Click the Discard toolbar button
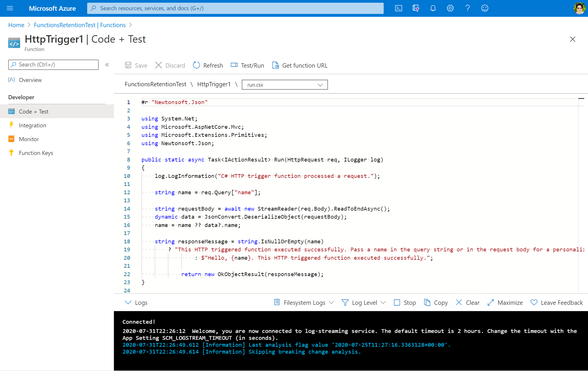 click(x=170, y=65)
